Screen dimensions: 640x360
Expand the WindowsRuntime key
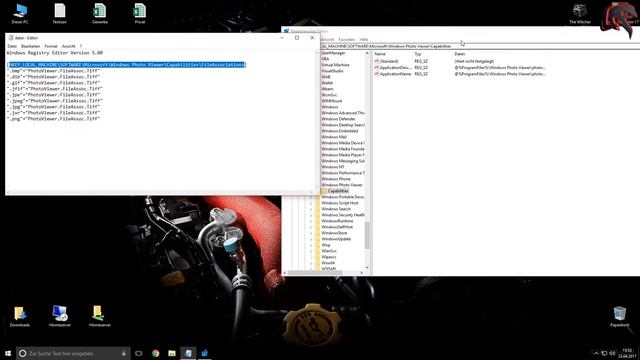point(311,221)
